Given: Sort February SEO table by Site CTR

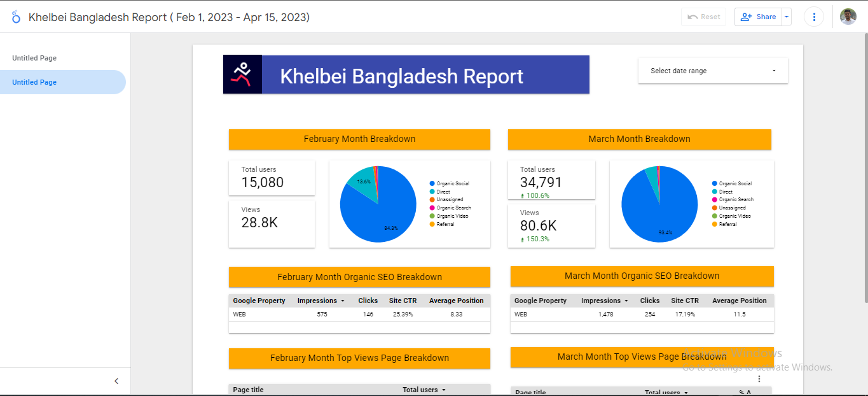Looking at the screenshot, I should 403,301.
